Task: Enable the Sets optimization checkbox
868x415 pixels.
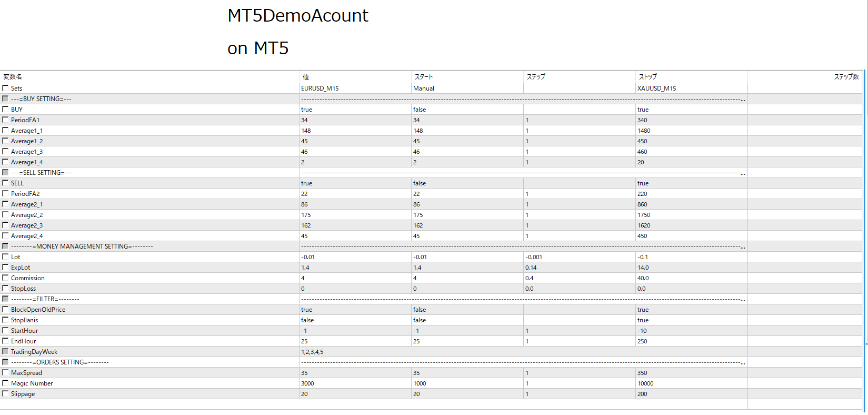Action: click(x=5, y=88)
